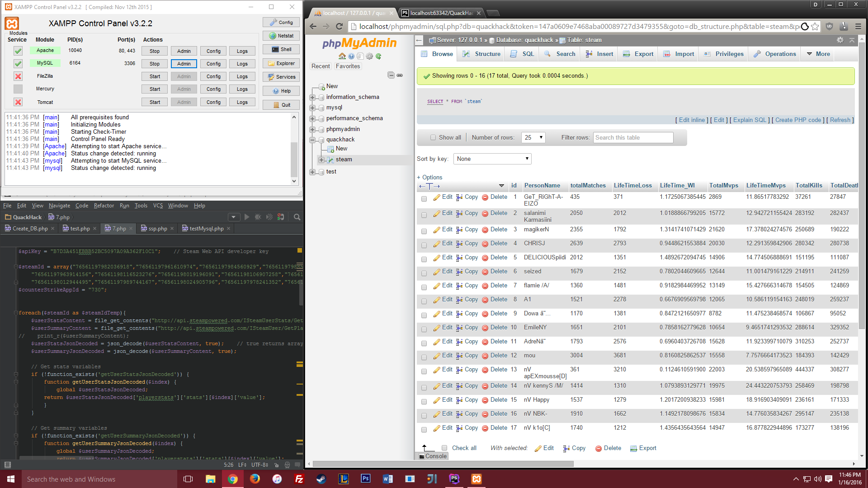Screen dimensions: 868x488
Task: Open the Refactor menu in the IDE
Action: click(x=104, y=206)
